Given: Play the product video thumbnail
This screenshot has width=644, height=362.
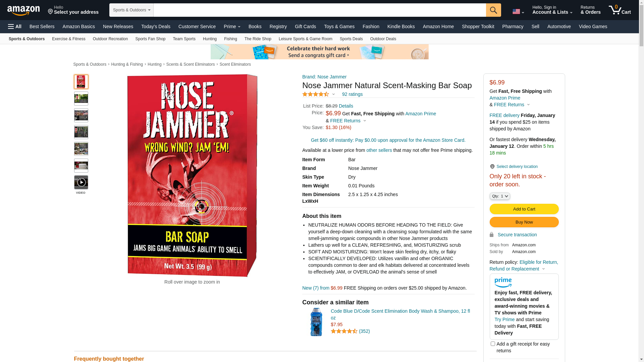Looking at the screenshot, I should coord(81,182).
